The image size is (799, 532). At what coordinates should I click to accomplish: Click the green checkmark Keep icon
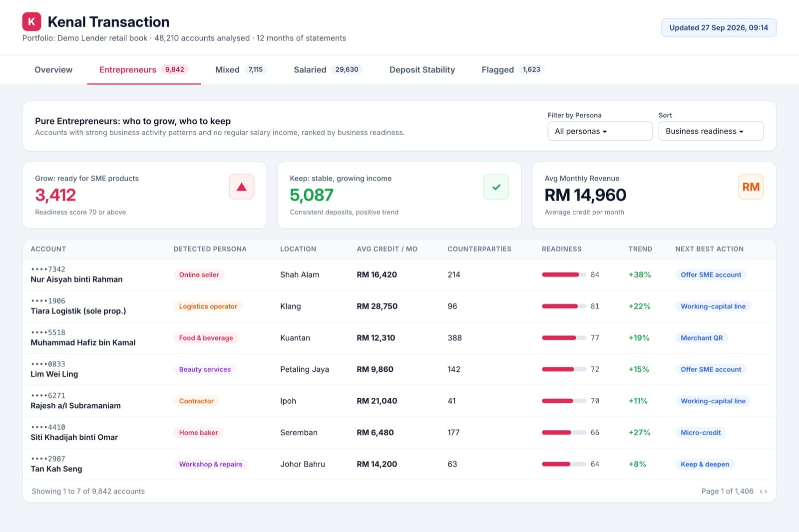click(x=496, y=187)
